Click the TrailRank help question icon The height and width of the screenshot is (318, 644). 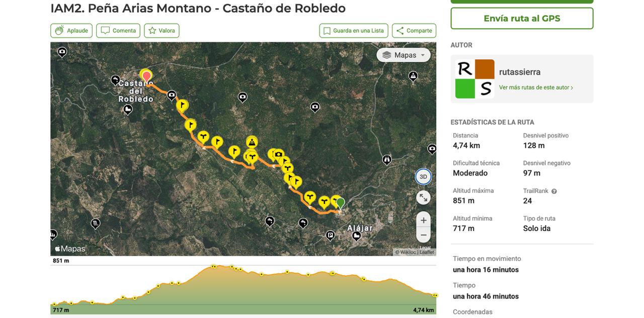click(x=554, y=191)
